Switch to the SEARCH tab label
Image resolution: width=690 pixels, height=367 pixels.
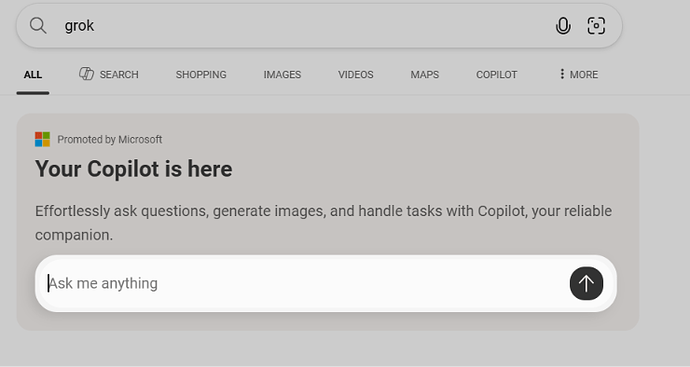click(119, 75)
